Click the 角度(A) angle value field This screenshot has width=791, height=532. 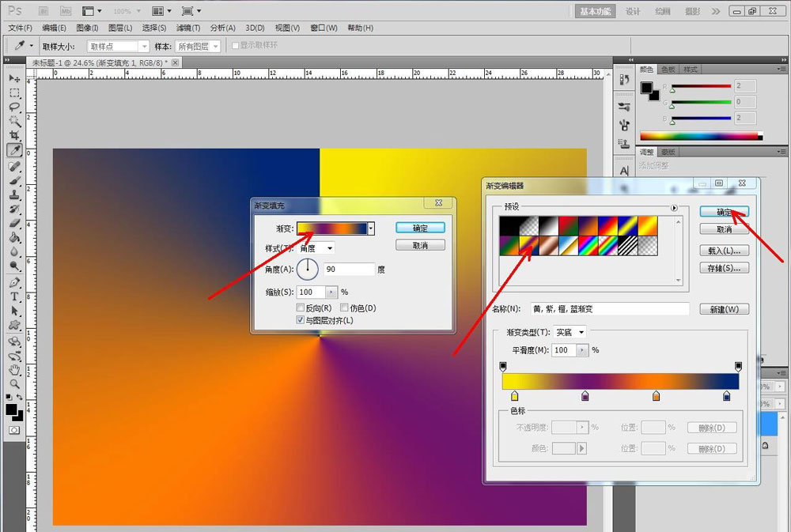pyautogui.click(x=349, y=270)
